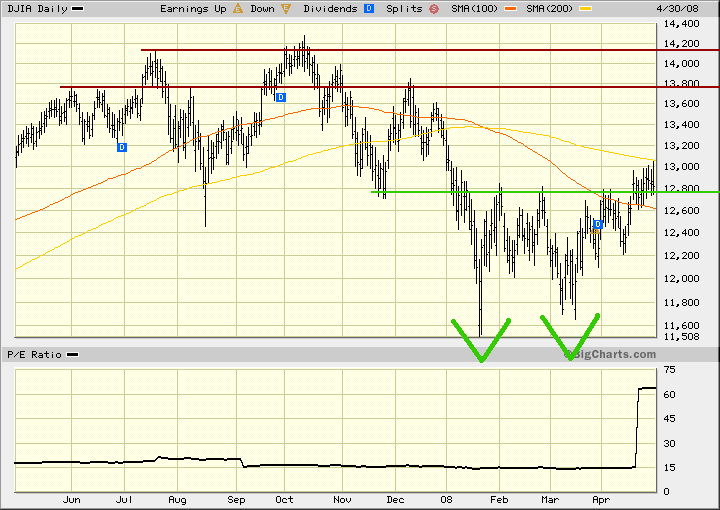Click the SMA(200) legend label

550,8
